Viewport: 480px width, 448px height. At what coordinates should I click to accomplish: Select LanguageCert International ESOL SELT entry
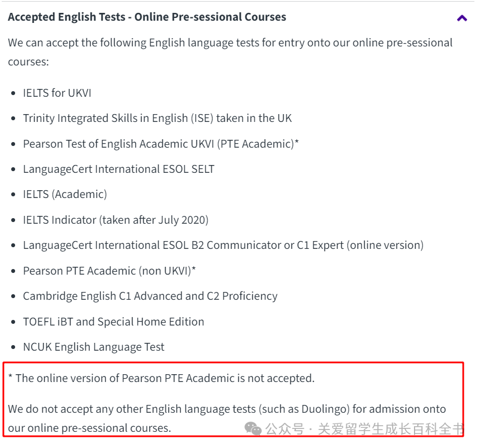pyautogui.click(x=119, y=169)
